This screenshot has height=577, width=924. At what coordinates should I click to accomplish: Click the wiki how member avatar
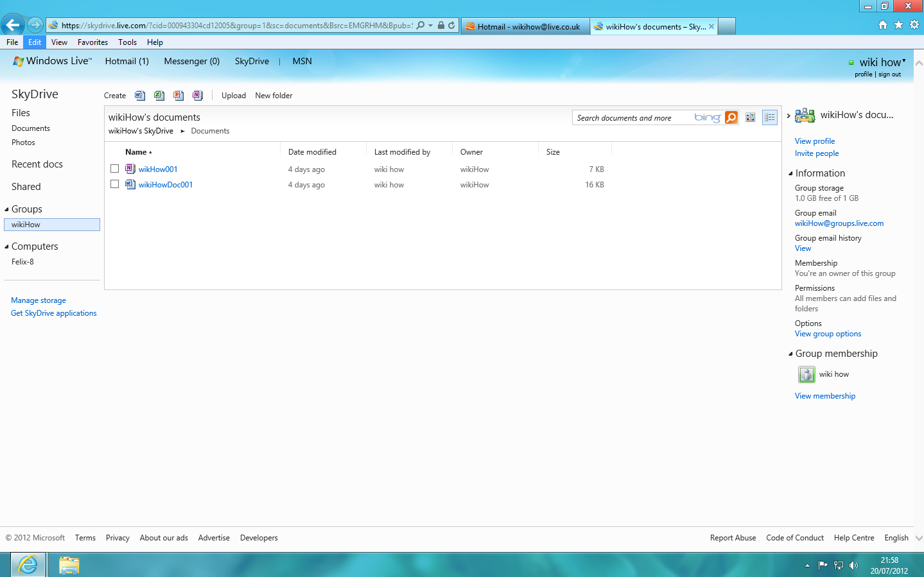806,374
